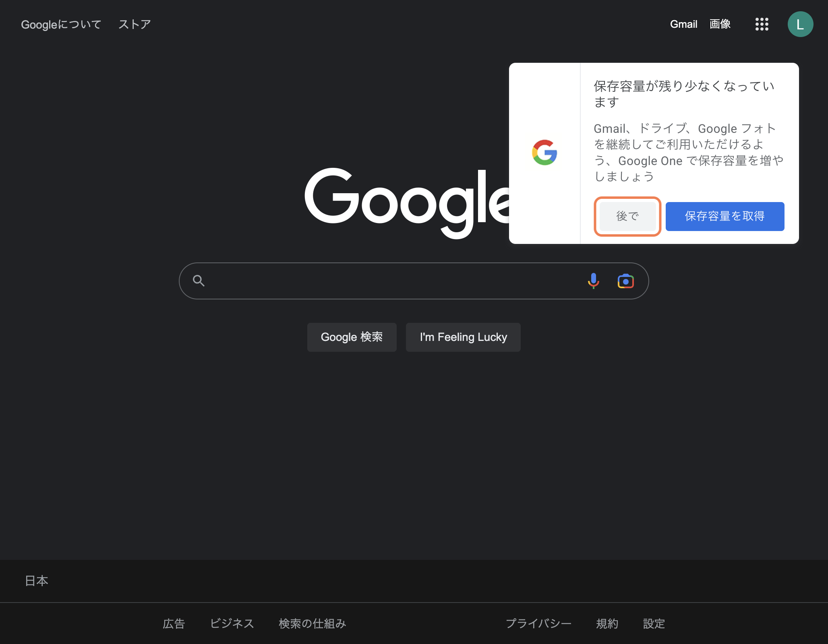Dismiss storage warning with 後で button
This screenshot has width=828, height=644.
(x=627, y=216)
